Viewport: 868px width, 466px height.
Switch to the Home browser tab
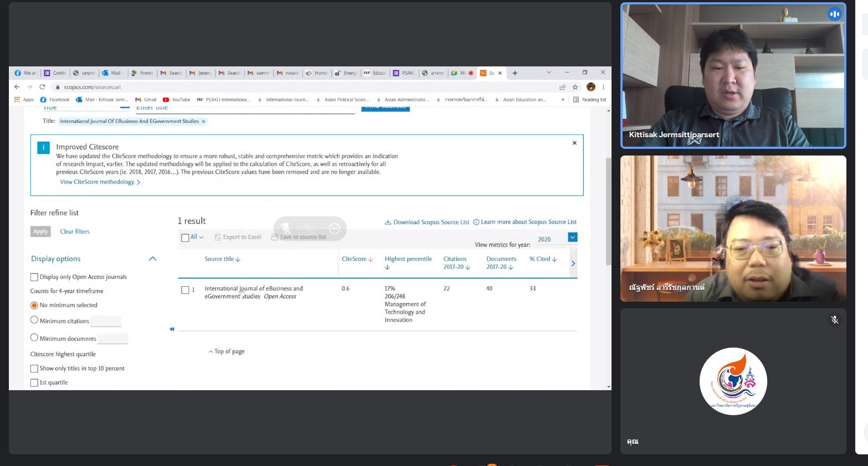click(317, 73)
